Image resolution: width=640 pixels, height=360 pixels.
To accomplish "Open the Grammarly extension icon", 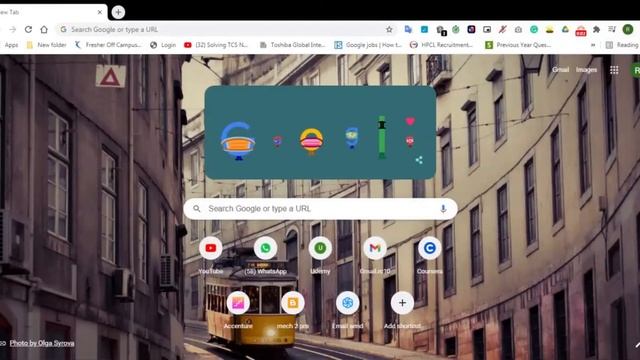I will click(x=534, y=29).
